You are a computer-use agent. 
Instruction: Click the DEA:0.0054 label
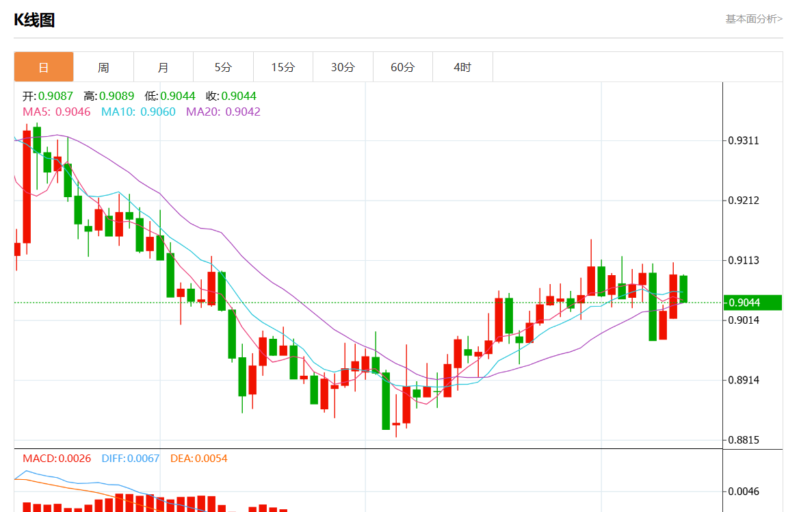click(x=199, y=459)
